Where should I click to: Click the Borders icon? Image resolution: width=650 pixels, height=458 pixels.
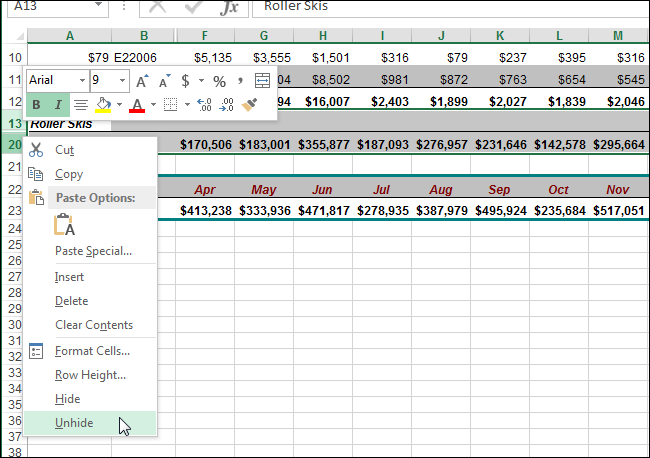[170, 104]
